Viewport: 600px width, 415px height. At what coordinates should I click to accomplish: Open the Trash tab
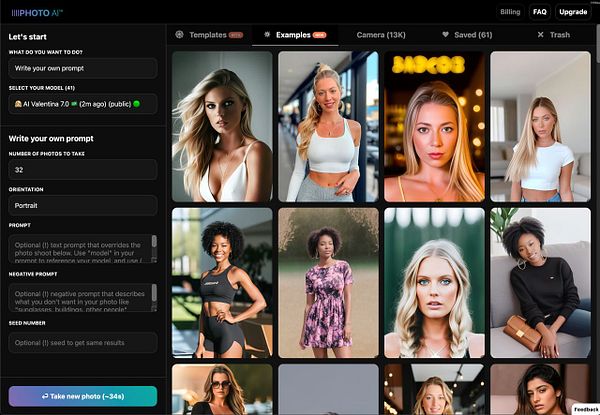[554, 35]
